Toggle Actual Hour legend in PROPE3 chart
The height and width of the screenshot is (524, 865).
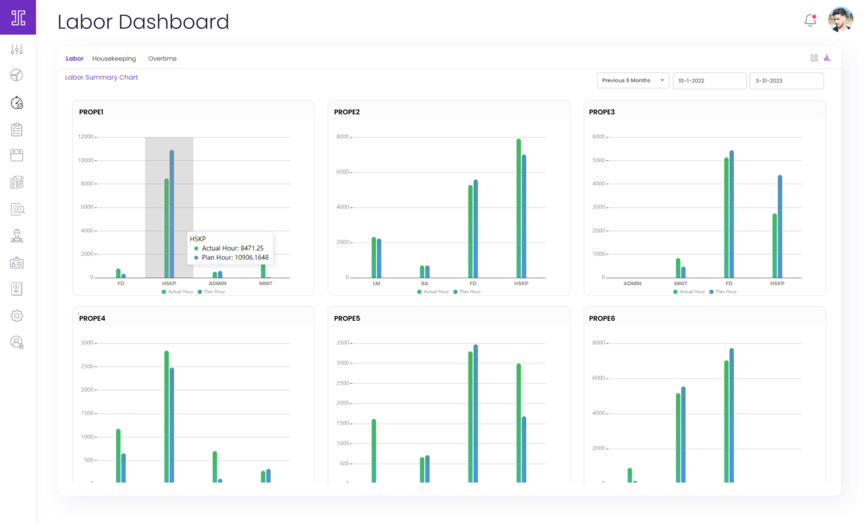(689, 291)
